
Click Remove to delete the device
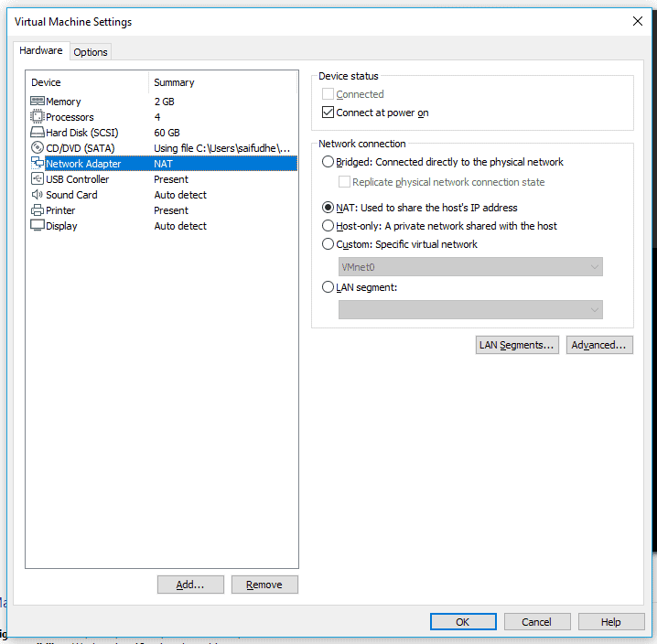tap(264, 585)
